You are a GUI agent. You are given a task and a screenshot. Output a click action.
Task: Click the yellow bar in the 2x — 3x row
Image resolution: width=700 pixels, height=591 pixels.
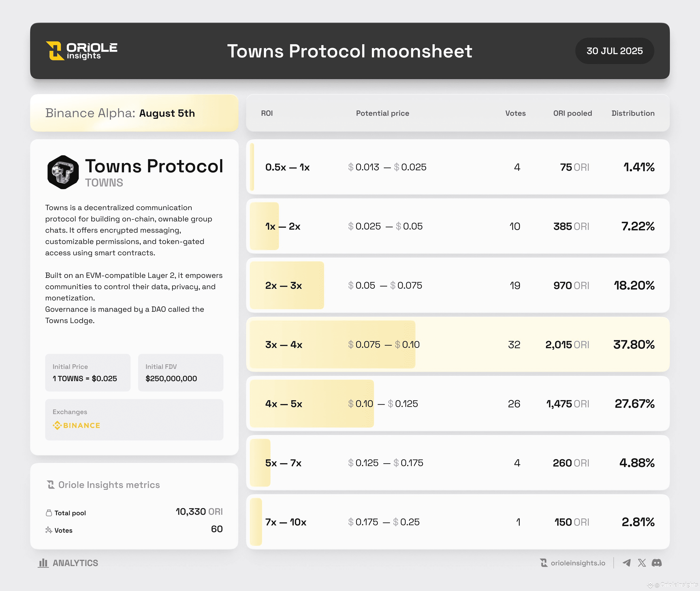pos(287,285)
